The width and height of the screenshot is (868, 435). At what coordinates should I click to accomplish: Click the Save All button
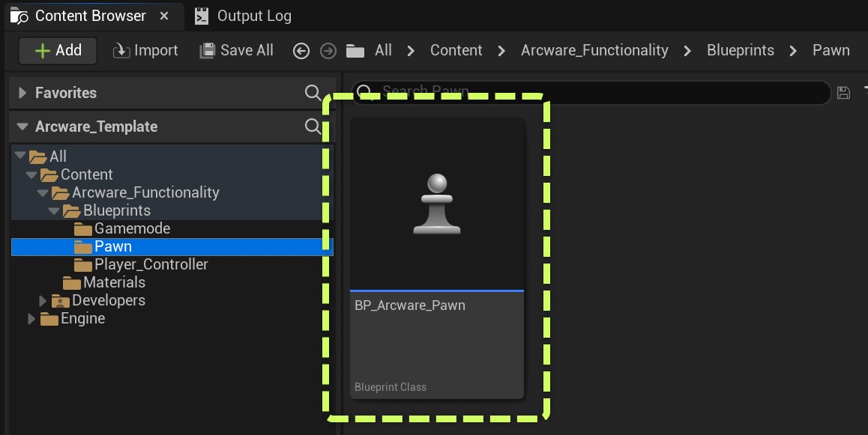(x=236, y=50)
